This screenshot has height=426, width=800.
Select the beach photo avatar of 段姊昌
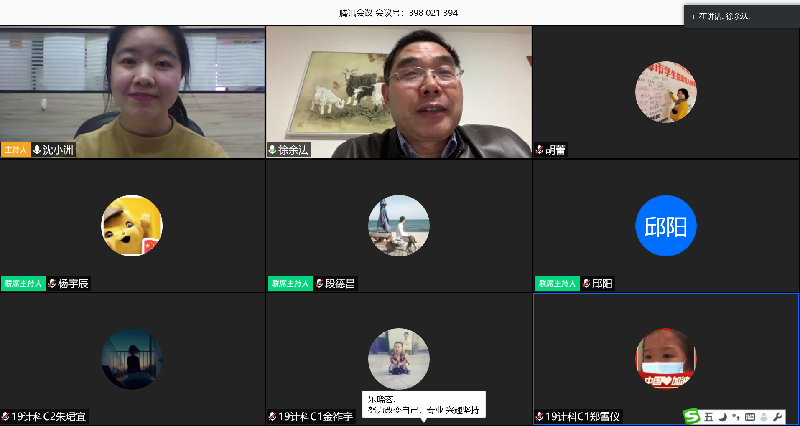pos(399,225)
